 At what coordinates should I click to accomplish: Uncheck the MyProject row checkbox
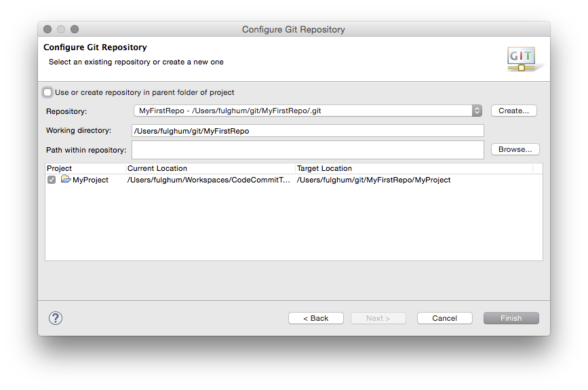click(x=52, y=180)
